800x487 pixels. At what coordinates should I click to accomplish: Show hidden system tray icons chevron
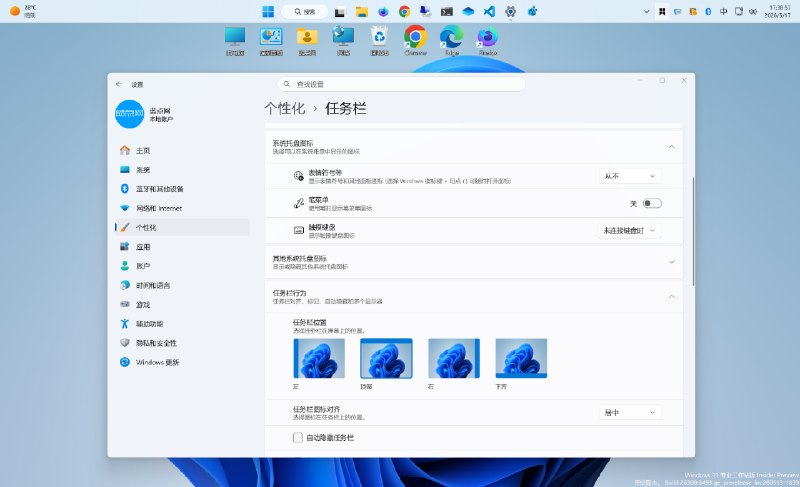click(x=646, y=11)
